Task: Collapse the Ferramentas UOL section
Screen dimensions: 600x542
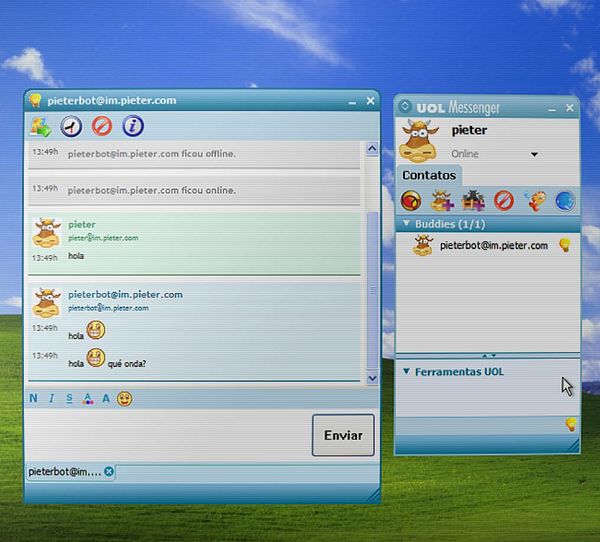Action: [406, 371]
